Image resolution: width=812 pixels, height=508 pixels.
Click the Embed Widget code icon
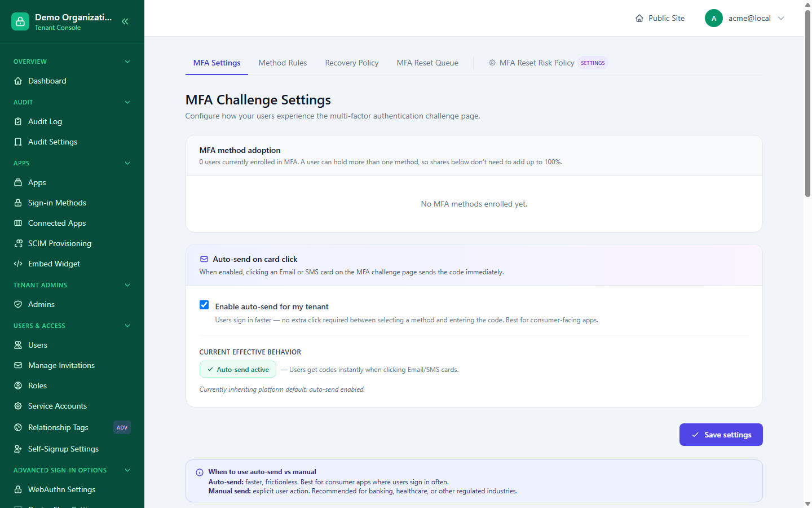tap(18, 264)
